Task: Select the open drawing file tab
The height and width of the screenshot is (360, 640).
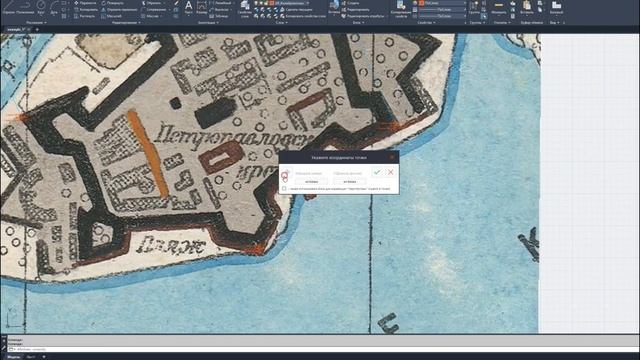Action: pos(16,29)
